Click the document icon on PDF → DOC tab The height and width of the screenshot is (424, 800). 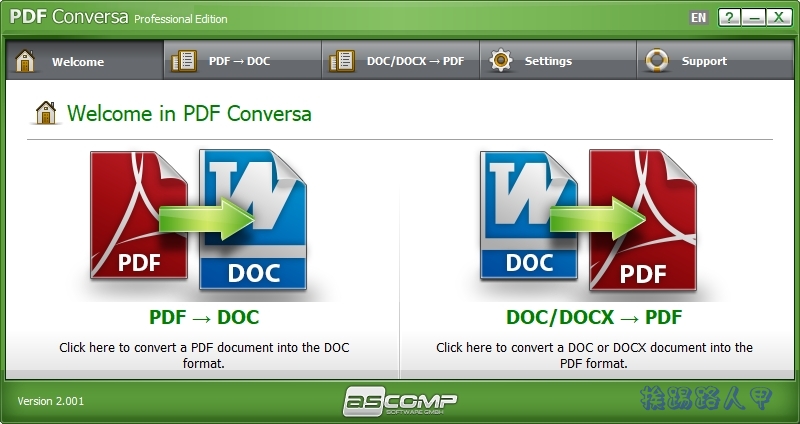coord(183,61)
